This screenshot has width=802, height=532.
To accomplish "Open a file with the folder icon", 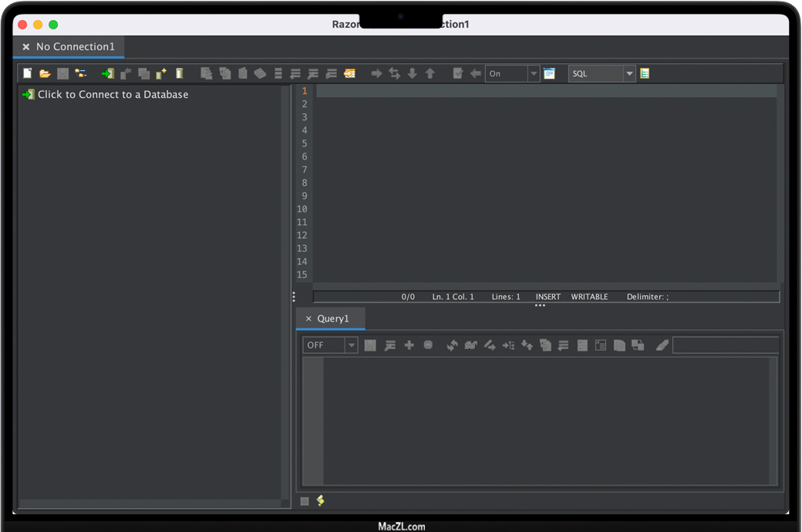I will pos(45,73).
